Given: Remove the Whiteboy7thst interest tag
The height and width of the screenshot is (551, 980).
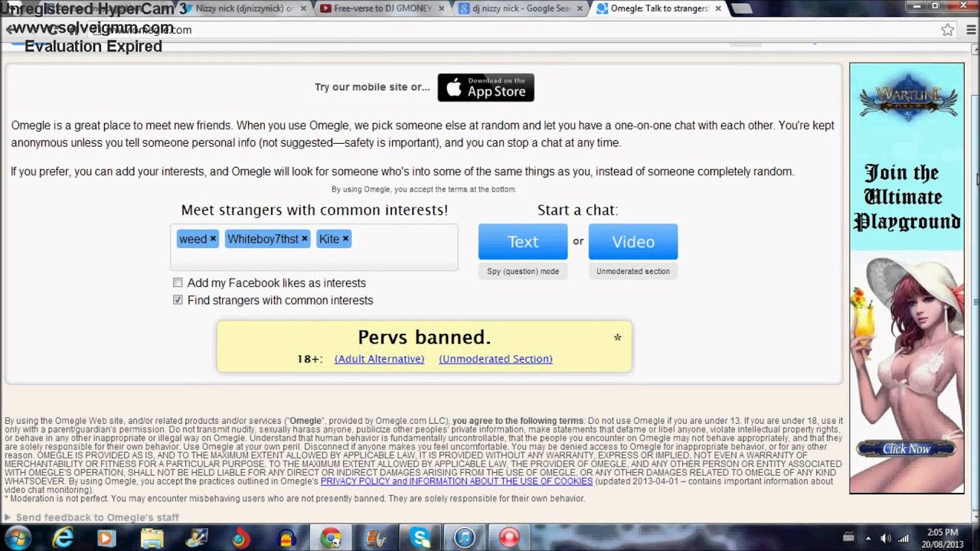Looking at the screenshot, I should 304,239.
